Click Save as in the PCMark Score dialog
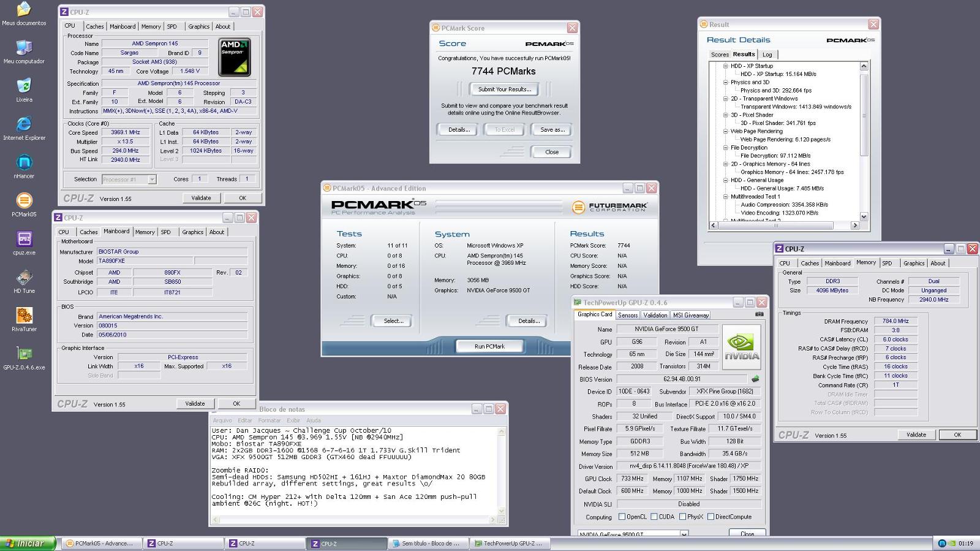This screenshot has width=980, height=551. tap(552, 130)
